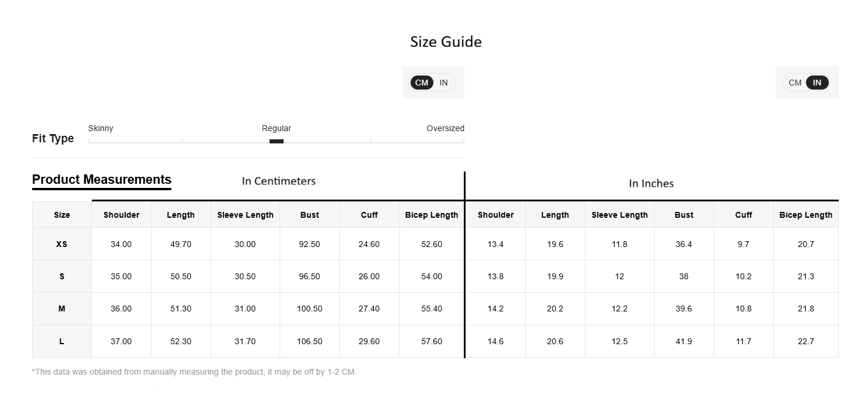868x408 pixels.
Task: Click Sleeve Length header in centimeters table
Action: point(245,215)
